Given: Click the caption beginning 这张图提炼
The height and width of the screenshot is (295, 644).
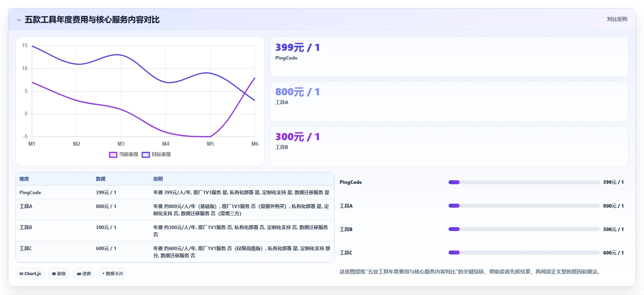Looking at the screenshot, I should (x=471, y=272).
